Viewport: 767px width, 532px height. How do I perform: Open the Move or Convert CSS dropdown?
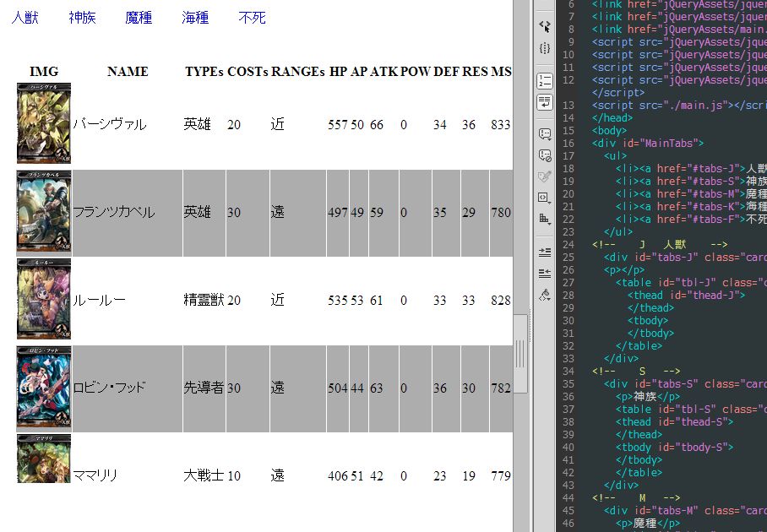click(545, 219)
